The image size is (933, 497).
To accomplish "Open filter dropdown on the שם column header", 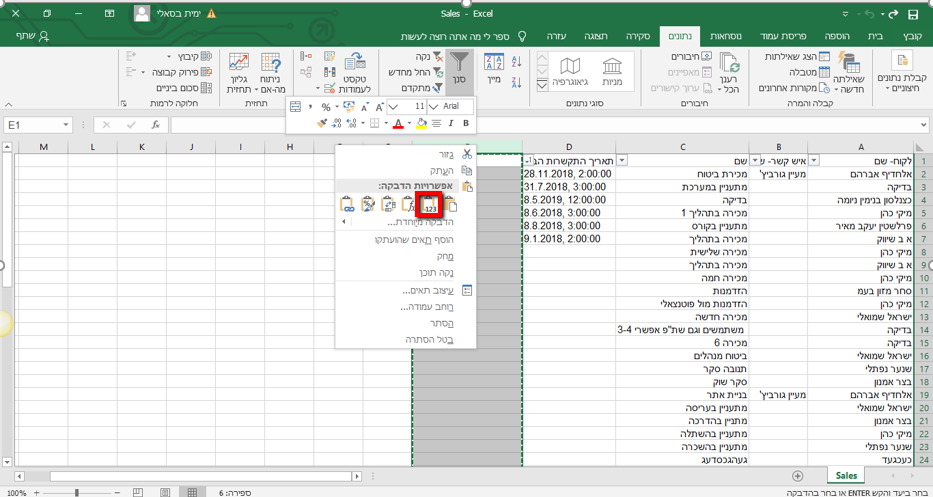I will [x=622, y=161].
